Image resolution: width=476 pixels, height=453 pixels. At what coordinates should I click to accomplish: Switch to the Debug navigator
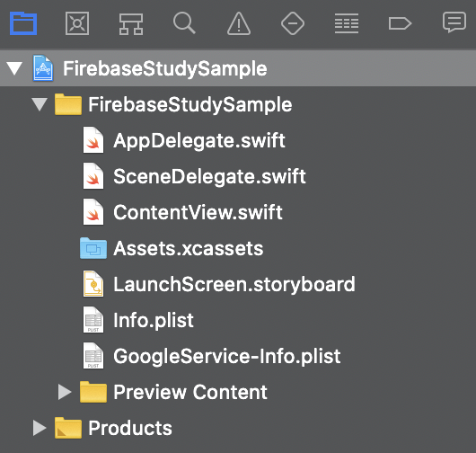(347, 23)
